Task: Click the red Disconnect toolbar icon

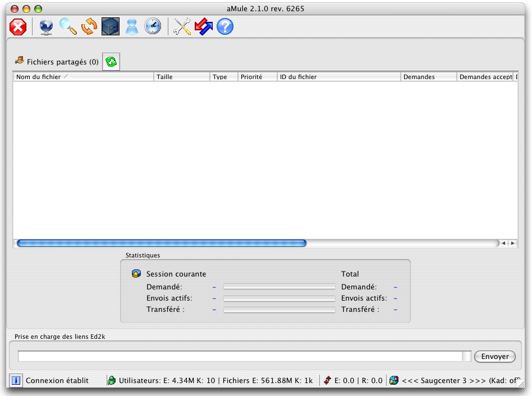Action: click(x=18, y=27)
